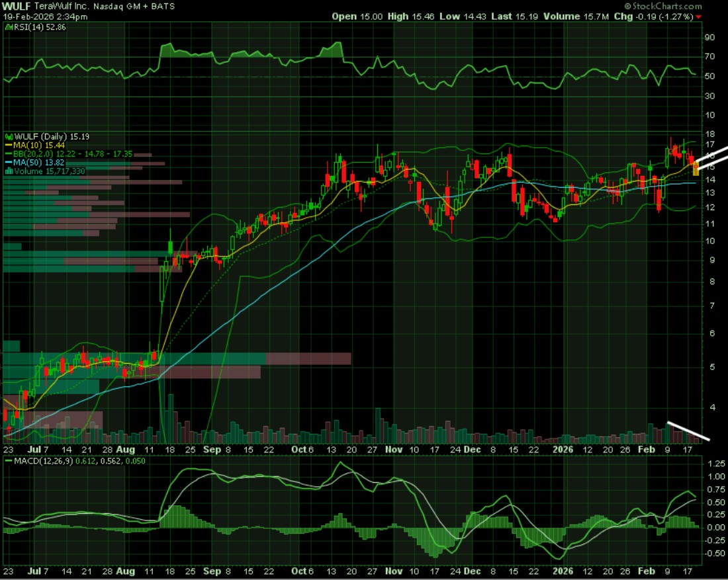Viewport: 728px width, 580px height.
Task: Click price axis label 13
Action: tap(710, 193)
